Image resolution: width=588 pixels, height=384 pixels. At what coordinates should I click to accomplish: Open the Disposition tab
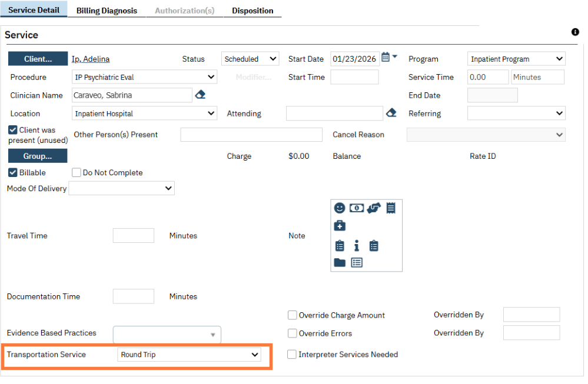pos(253,11)
